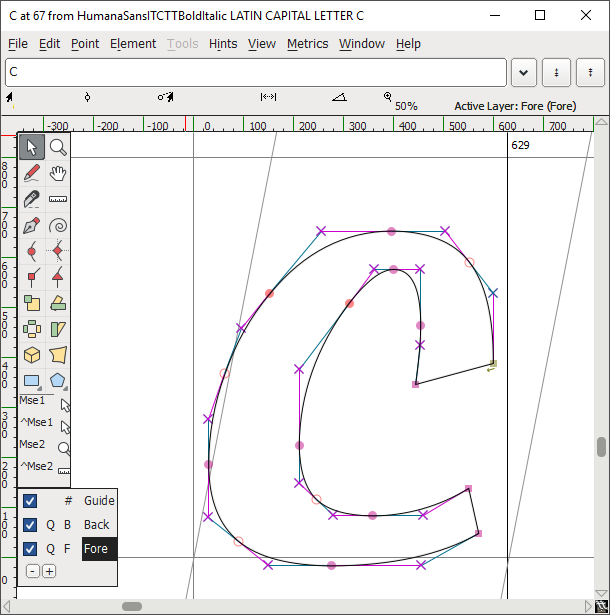Select the Hand scroll tool
The width and height of the screenshot is (610, 615).
pos(58,173)
